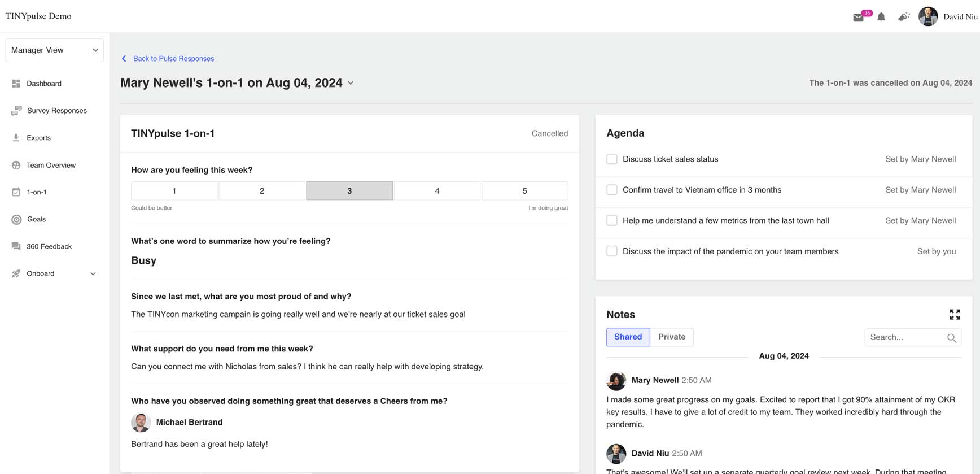Click David Niu name in header
Screen dimensions: 980x474
point(960,17)
